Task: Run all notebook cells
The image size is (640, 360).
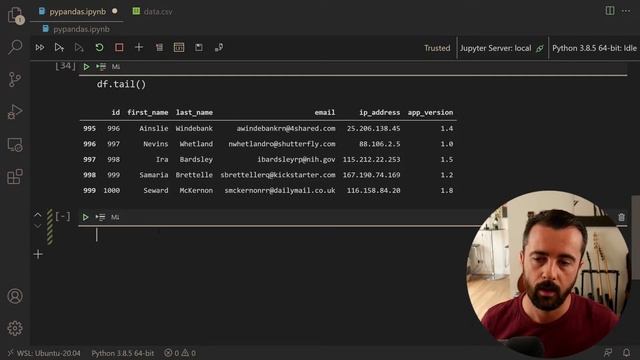Action: point(40,48)
